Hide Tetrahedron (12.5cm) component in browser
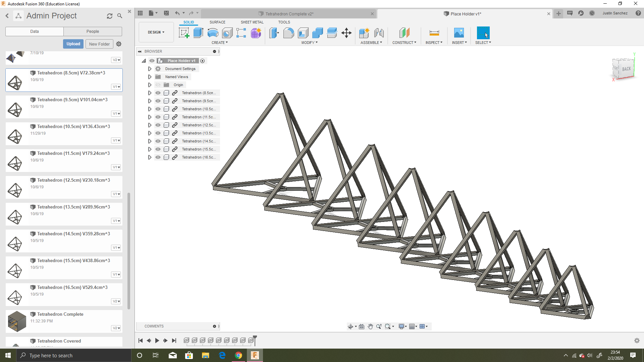The height and width of the screenshot is (362, 644). pos(158,125)
